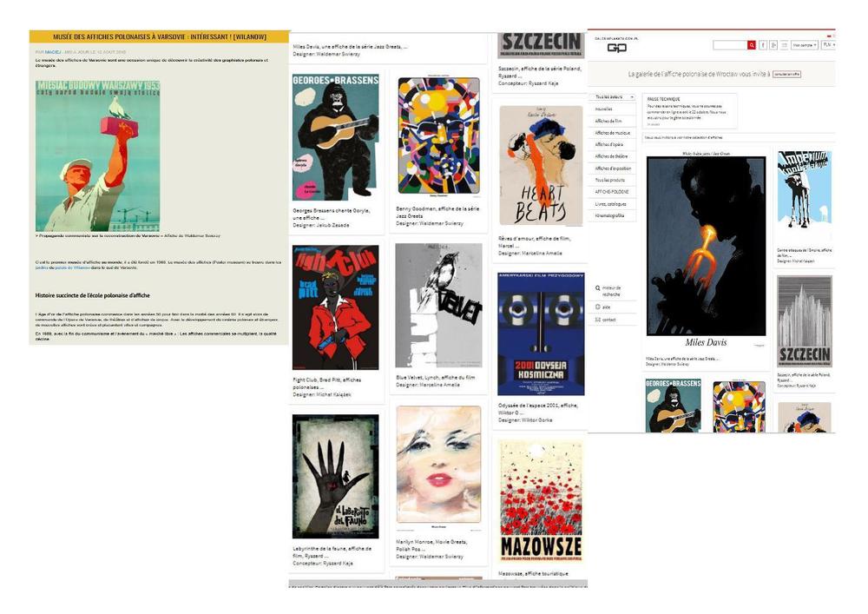Open the 2001 Odyseja Kosmiczna poster
The width and height of the screenshot is (868, 614).
pos(541,333)
